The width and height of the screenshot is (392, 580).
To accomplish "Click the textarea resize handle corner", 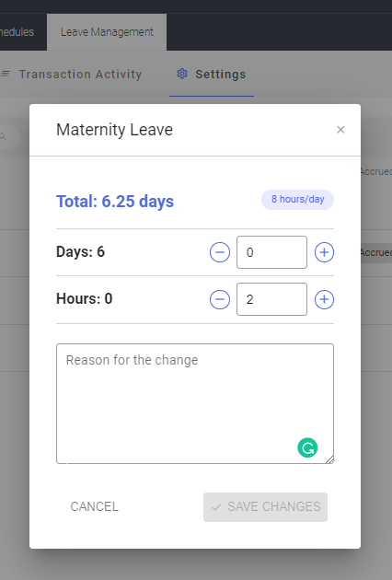I will tap(329, 459).
